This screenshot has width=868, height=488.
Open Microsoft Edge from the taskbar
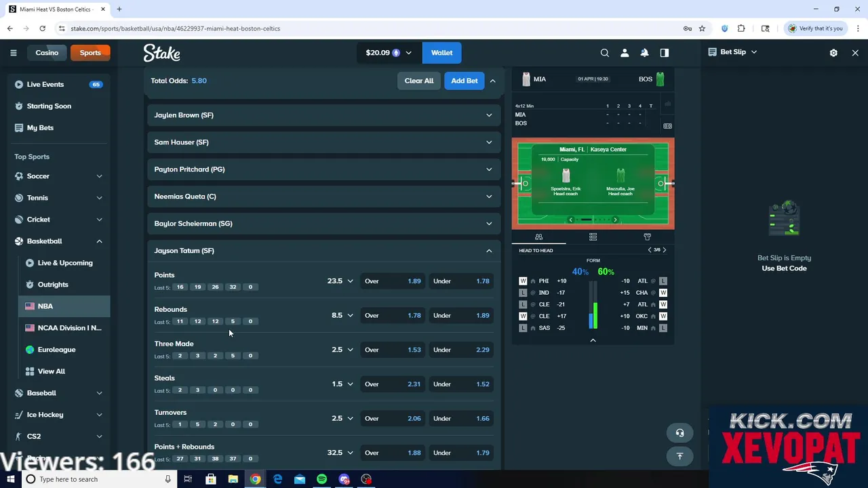tap(277, 479)
